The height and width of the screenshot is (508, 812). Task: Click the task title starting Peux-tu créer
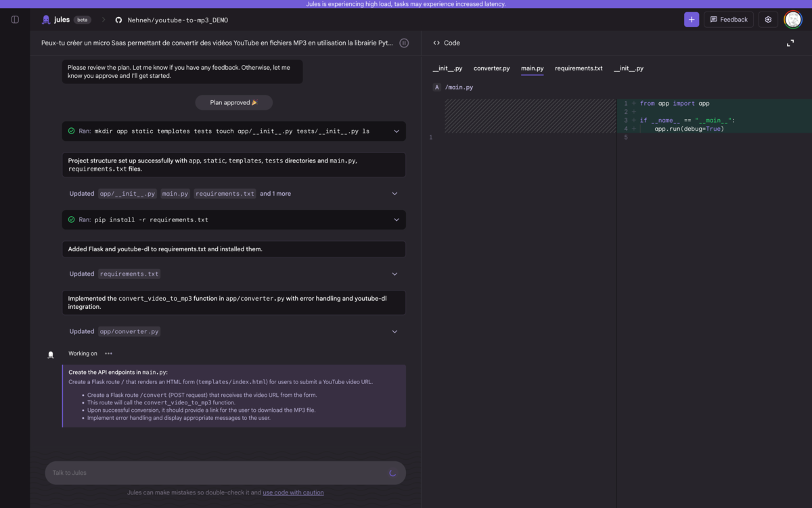tap(217, 43)
